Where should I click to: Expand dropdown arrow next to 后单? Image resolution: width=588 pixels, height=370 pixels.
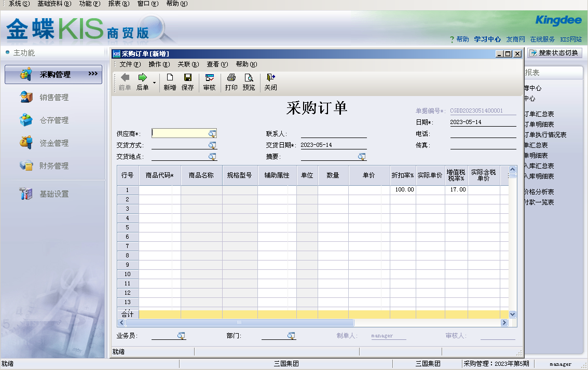click(154, 83)
